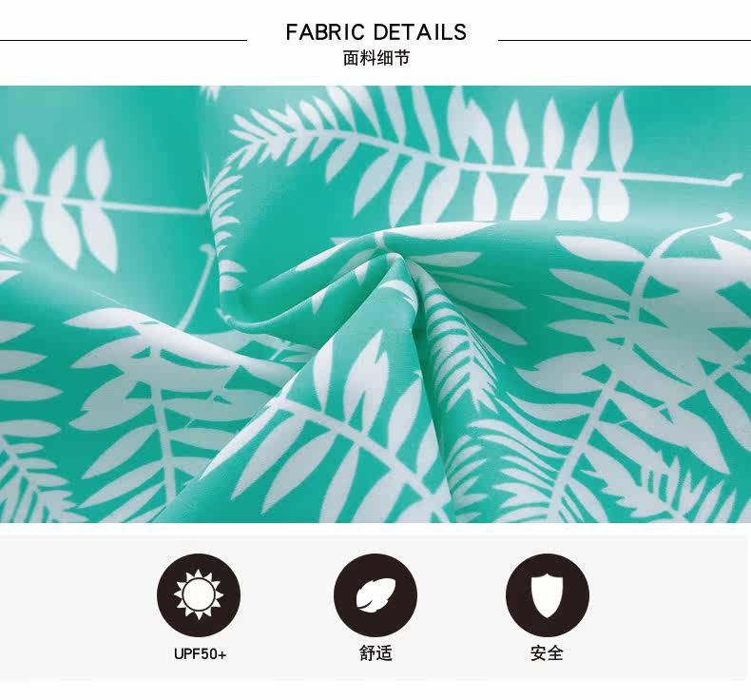Click the white shield shape inside circle
751x700 pixels.
pyautogui.click(x=548, y=594)
